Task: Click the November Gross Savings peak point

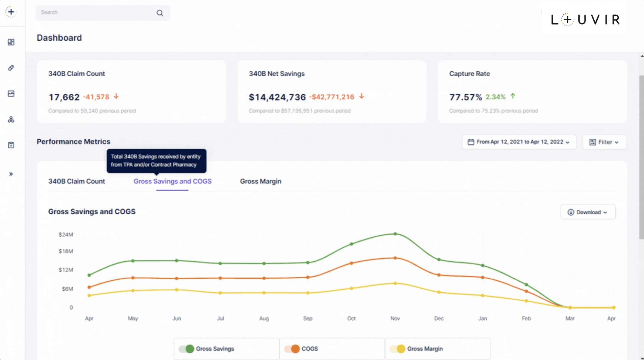Action: tap(395, 234)
